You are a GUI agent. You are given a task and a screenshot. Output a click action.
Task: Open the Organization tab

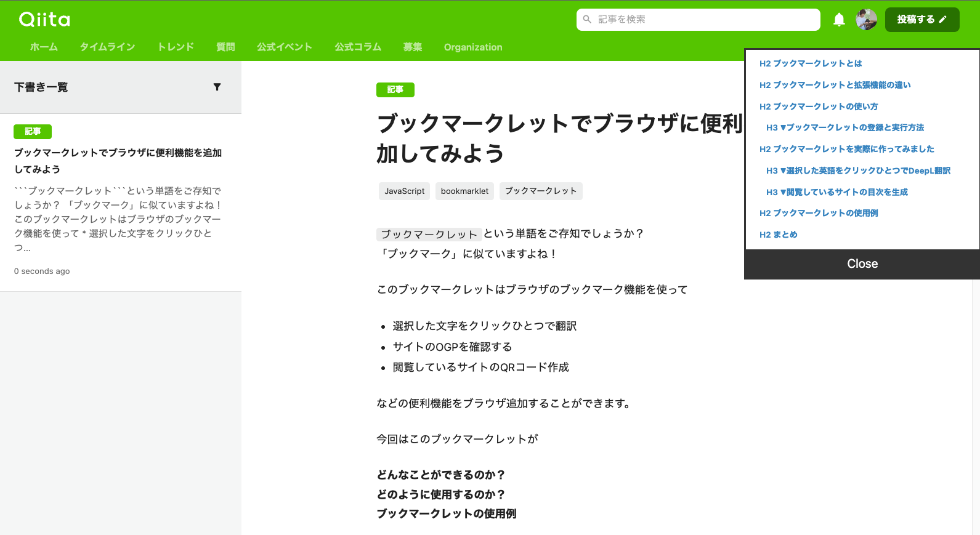(x=473, y=47)
